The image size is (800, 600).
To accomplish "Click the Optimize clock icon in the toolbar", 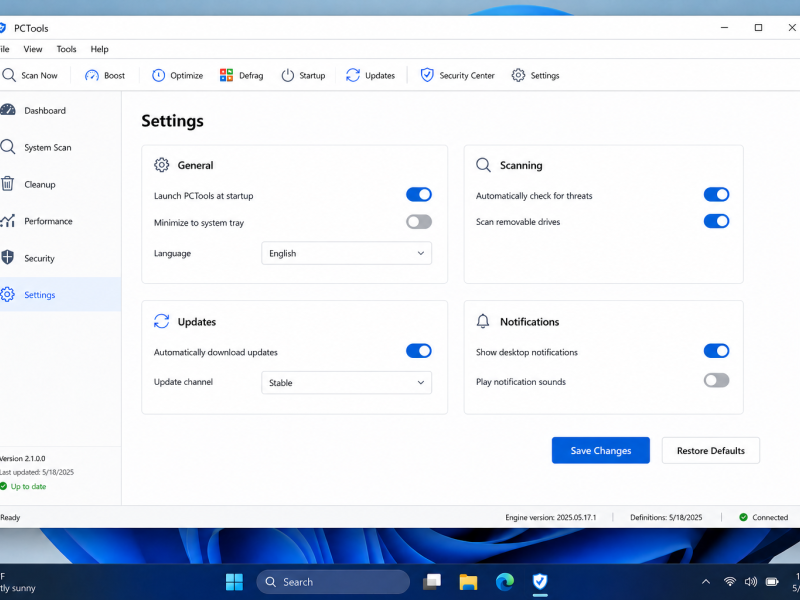I will (159, 76).
